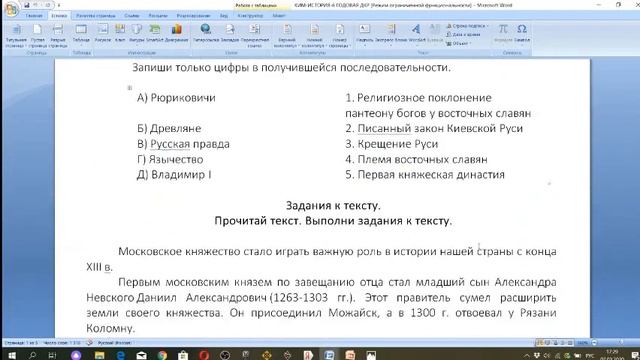
Task: Insert a signature line (Строка подписи)
Action: pyautogui.click(x=467, y=26)
